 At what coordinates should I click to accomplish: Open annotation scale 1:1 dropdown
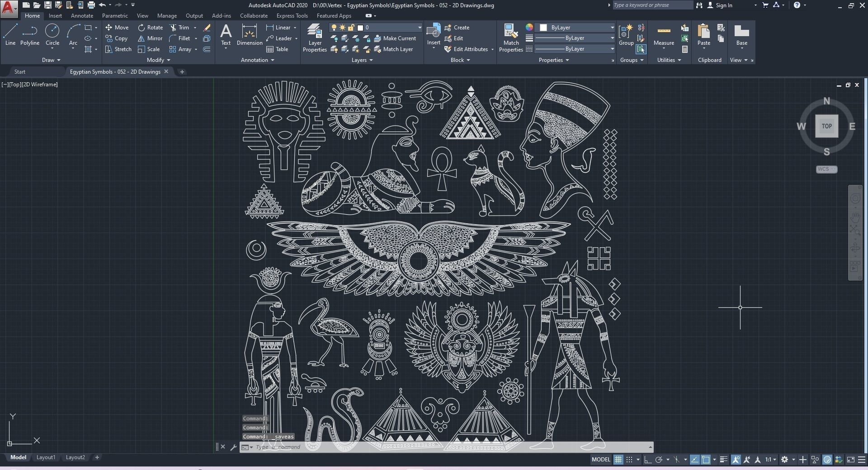coord(770,460)
